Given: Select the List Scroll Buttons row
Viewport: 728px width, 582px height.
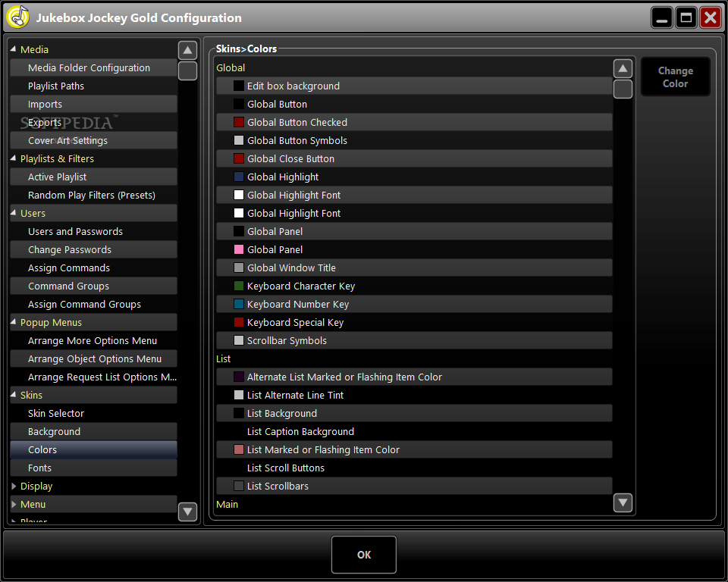Looking at the screenshot, I should click(x=414, y=468).
